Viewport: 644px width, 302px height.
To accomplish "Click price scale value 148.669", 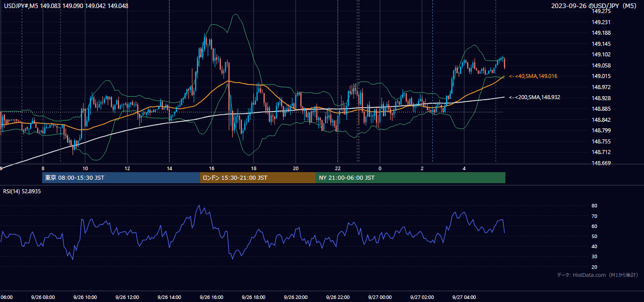I will pos(602,163).
